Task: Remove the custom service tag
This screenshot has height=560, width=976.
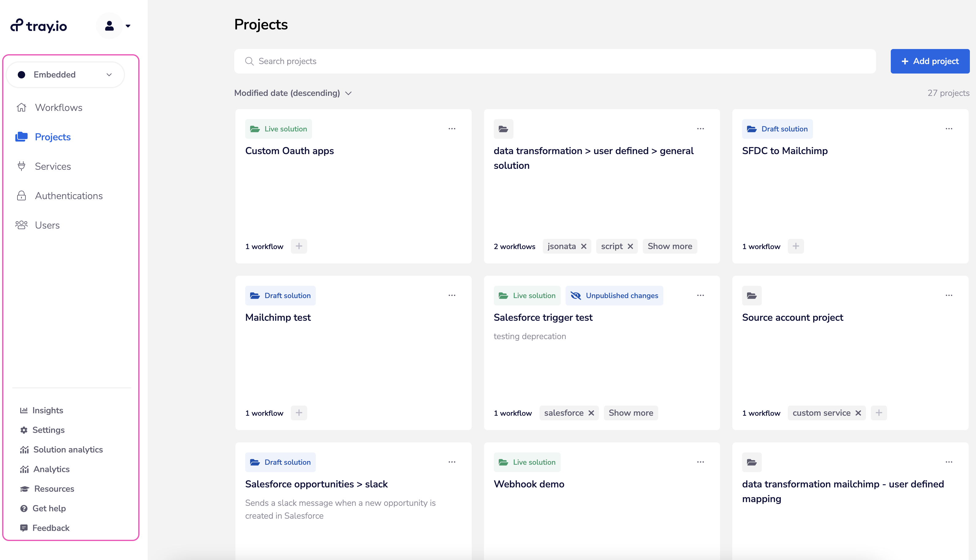Action: click(x=858, y=413)
